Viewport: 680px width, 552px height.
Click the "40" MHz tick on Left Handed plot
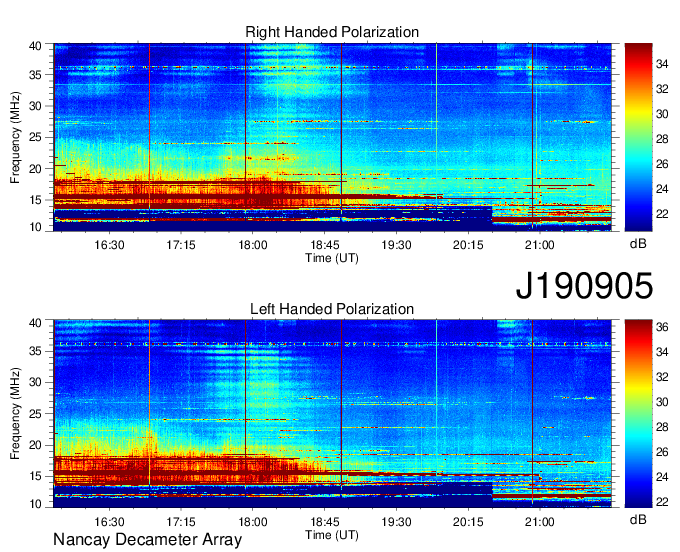[35, 323]
